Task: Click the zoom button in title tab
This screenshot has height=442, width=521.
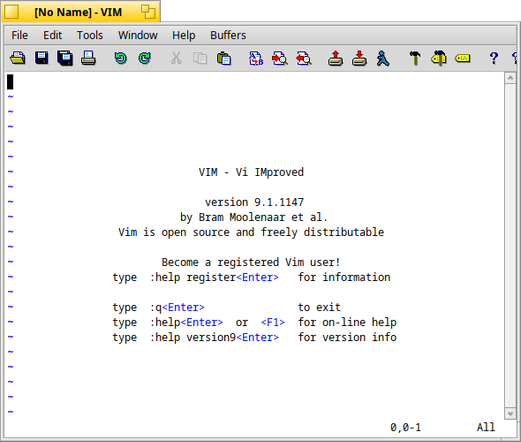Action: point(148,12)
